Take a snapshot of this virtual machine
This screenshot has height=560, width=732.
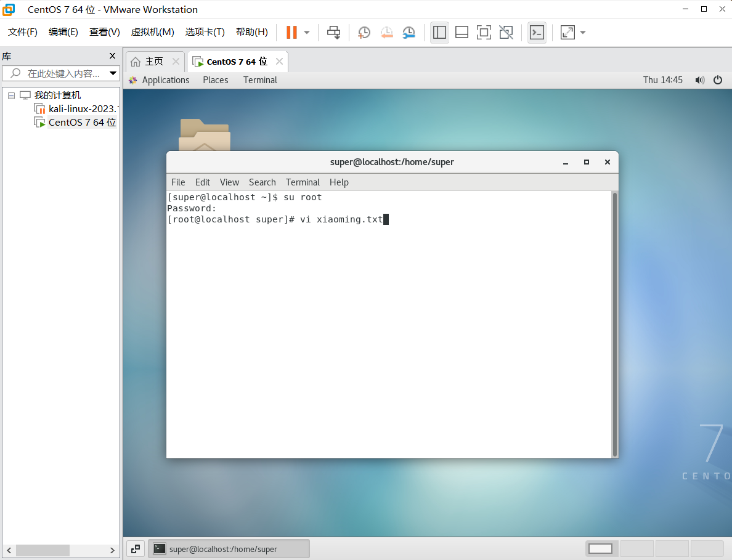364,32
